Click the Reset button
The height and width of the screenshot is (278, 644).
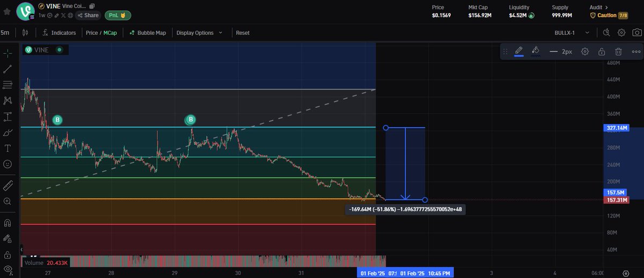(x=243, y=33)
